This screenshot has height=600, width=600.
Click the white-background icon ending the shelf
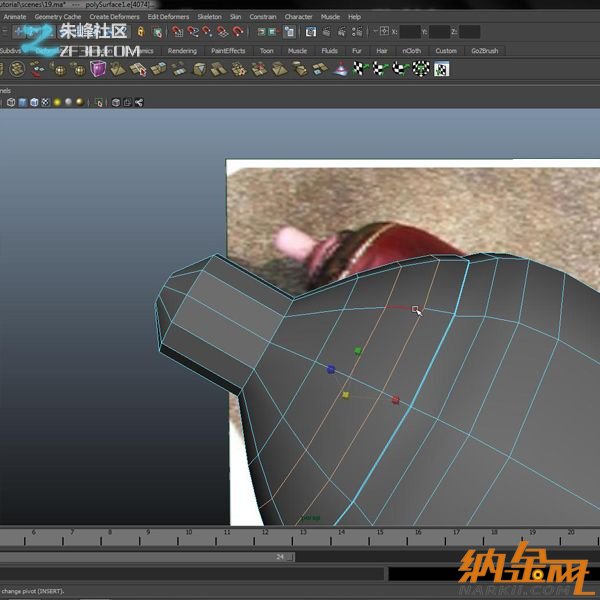(x=441, y=69)
